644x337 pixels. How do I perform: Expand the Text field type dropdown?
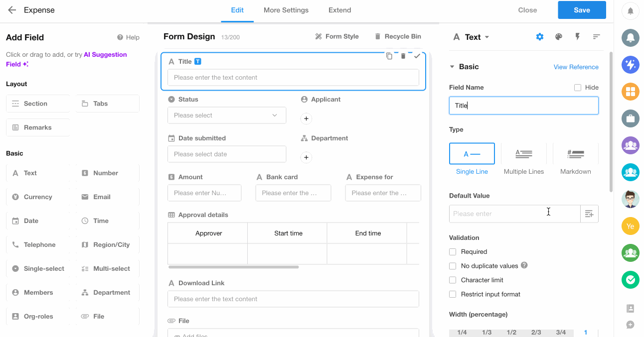[x=487, y=37]
